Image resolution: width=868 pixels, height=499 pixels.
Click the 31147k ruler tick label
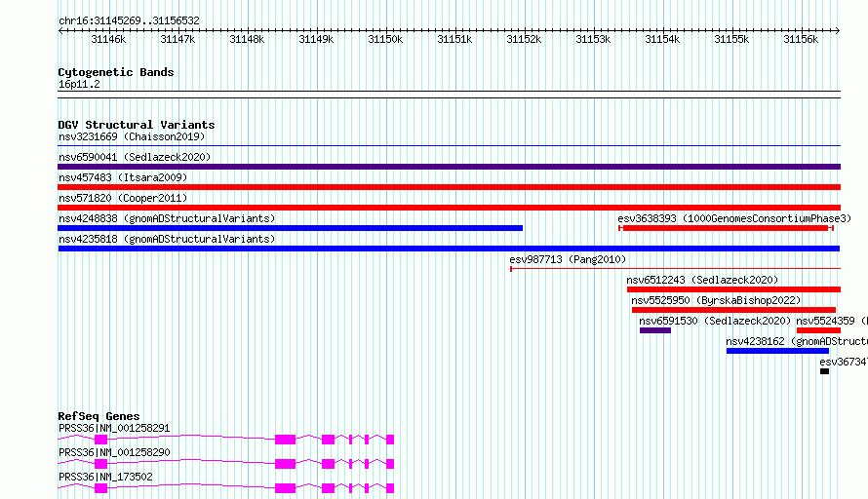[178, 39]
